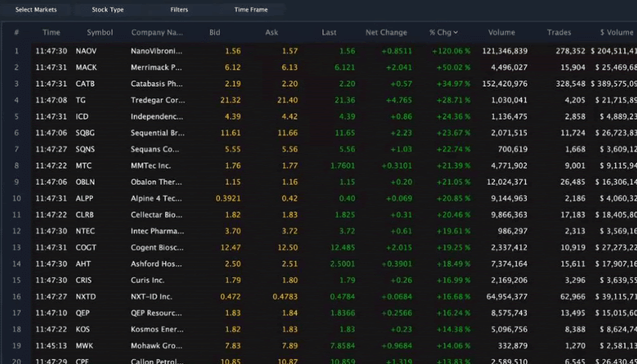
Task: Open the Select Markets menu
Action: click(x=36, y=10)
